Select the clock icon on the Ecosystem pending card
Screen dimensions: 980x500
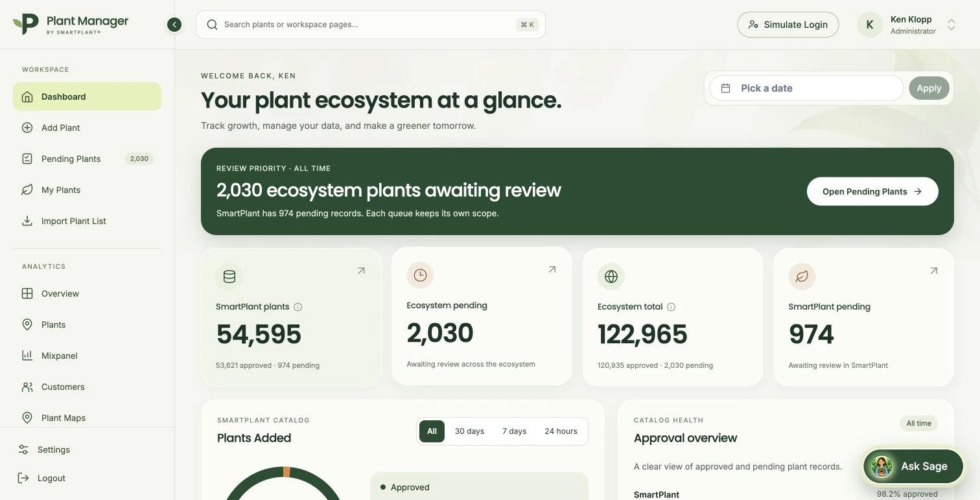[420, 275]
